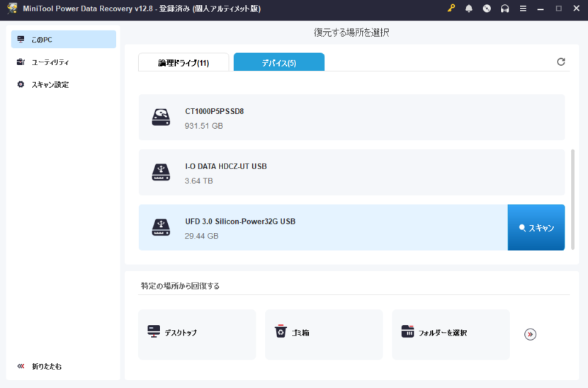588x388 pixels.
Task: Expand more locations with the double-arrow button
Action: pos(530,334)
